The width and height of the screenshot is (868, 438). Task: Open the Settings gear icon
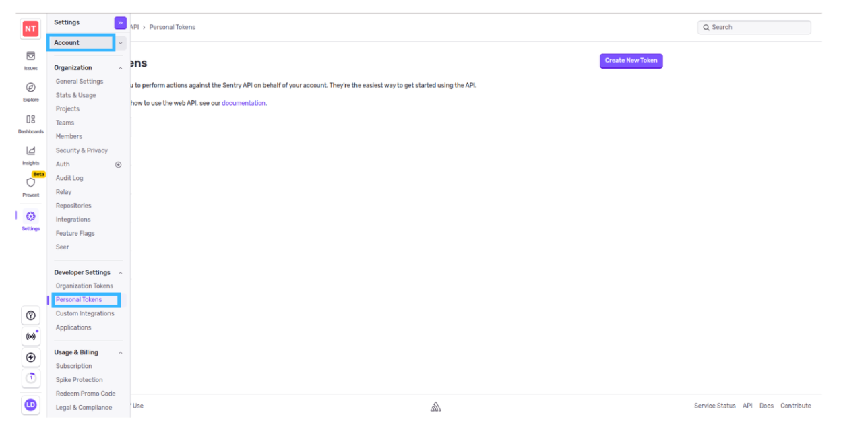coord(30,216)
